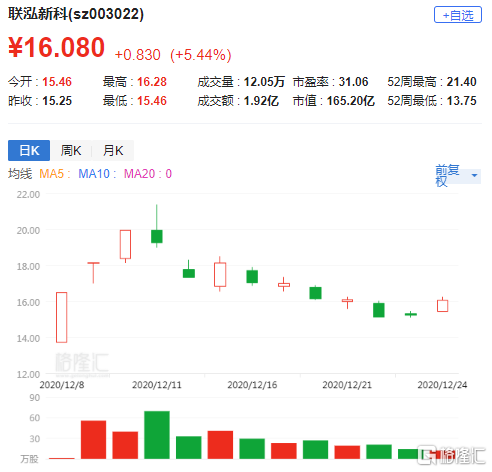
Task: Switch to 月K monthly chart tab
Action: point(113,151)
